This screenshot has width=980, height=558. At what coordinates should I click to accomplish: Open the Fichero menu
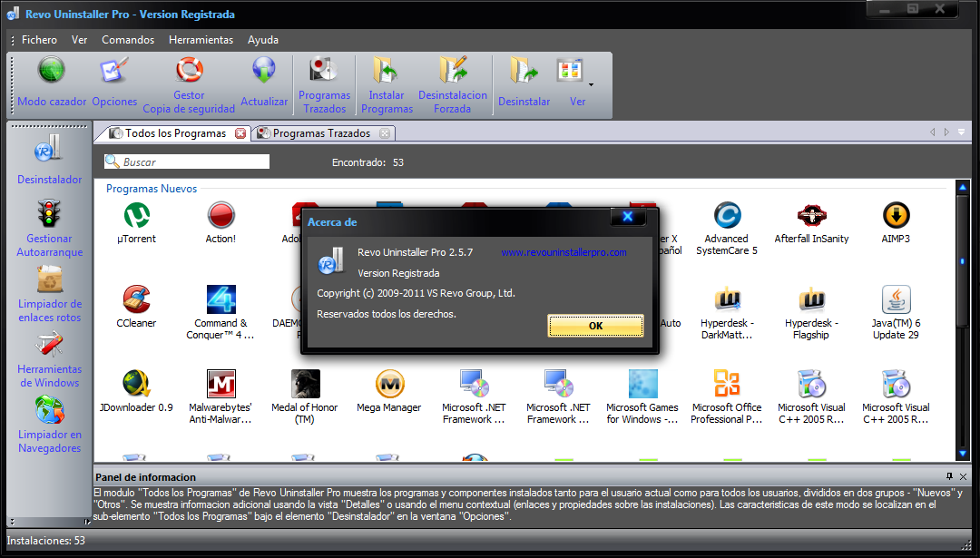click(x=39, y=39)
